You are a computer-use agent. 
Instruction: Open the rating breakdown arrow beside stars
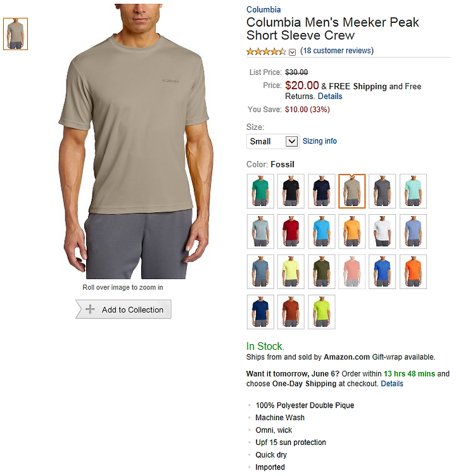point(292,52)
